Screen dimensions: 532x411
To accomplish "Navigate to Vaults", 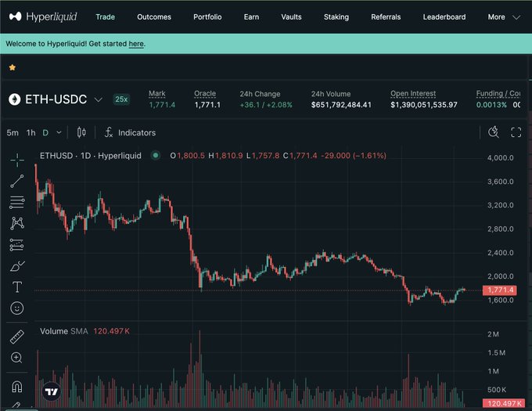I will click(291, 17).
